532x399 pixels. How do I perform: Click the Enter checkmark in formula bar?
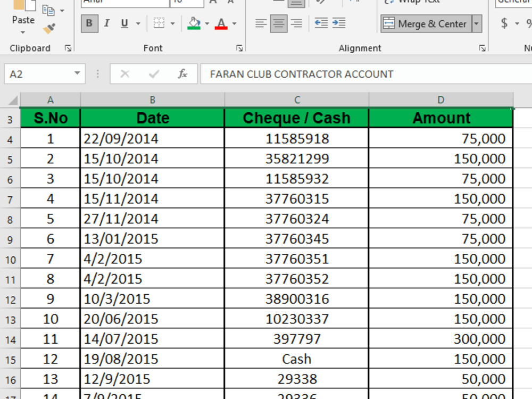tap(154, 74)
